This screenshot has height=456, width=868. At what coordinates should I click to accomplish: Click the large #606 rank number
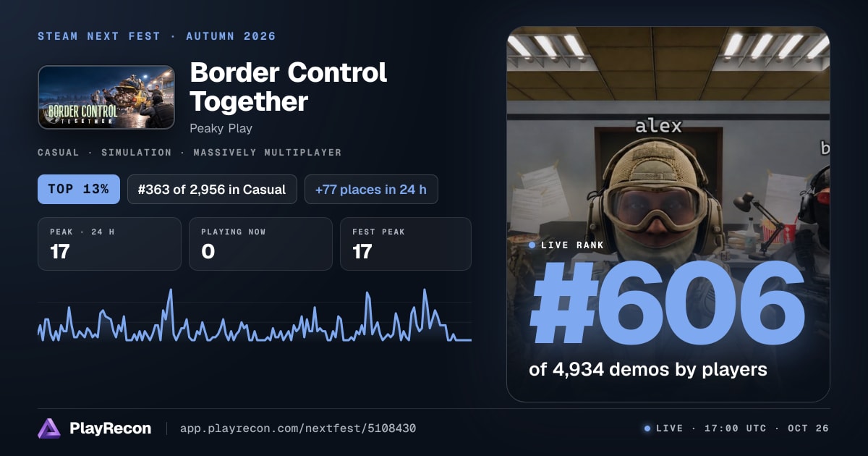tap(667, 304)
